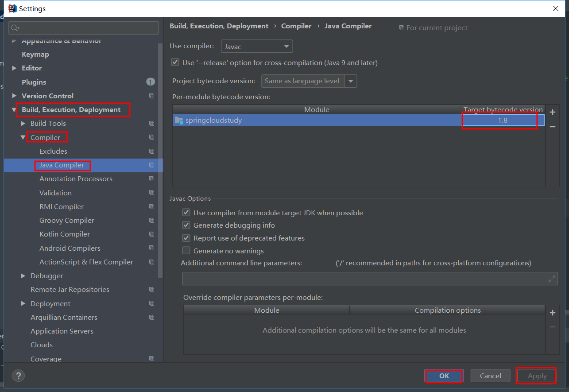Uncheck Generate debugging info
The width and height of the screenshot is (569, 392).
186,225
